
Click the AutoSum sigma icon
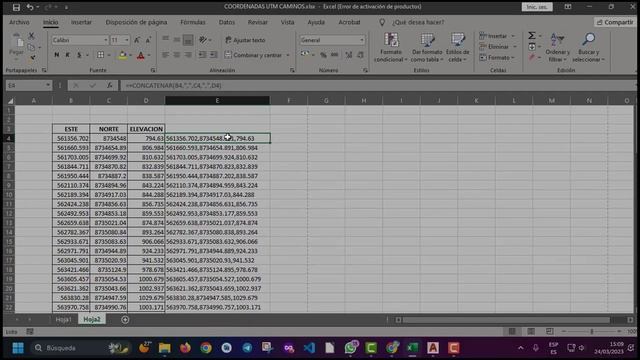(x=532, y=36)
